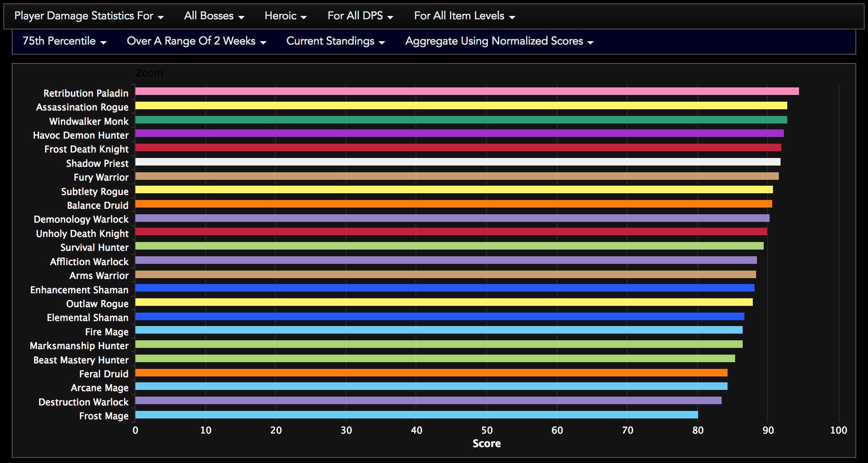Image resolution: width=868 pixels, height=463 pixels.
Task: Click the Beast Mastery Hunter label
Action: 81,360
